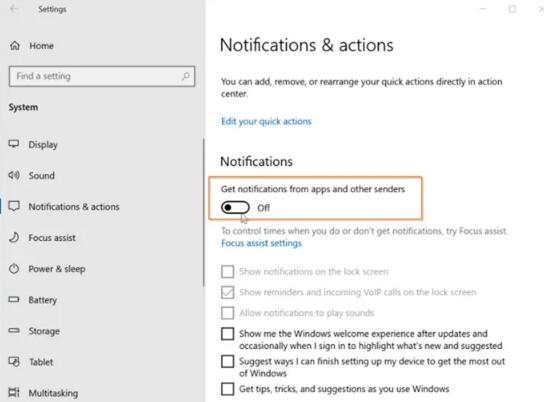Click the Power & sleep icon
The height and width of the screenshot is (402, 544).
[14, 268]
